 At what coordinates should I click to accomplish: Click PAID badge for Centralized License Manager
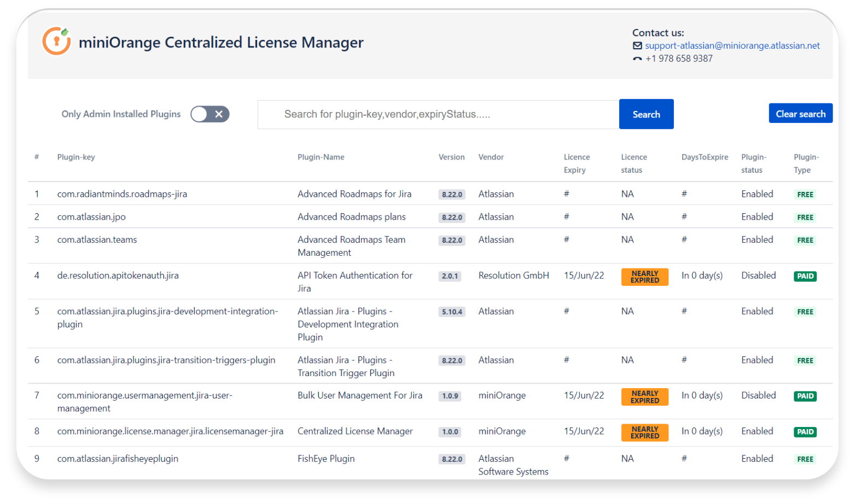[x=805, y=432]
